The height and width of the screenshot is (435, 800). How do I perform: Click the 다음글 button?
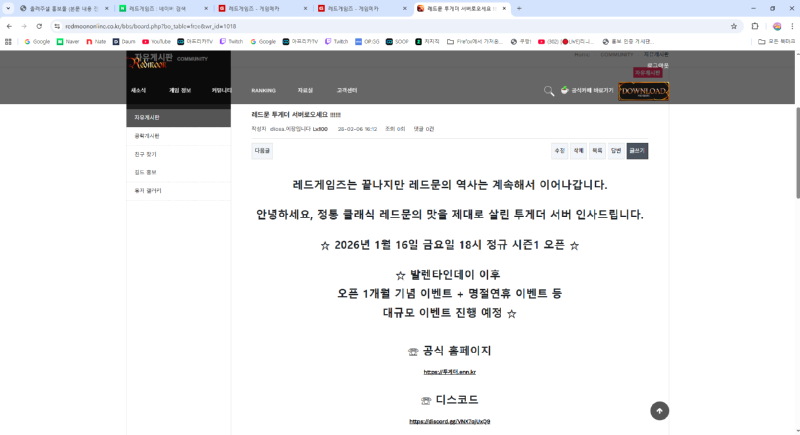click(x=262, y=150)
